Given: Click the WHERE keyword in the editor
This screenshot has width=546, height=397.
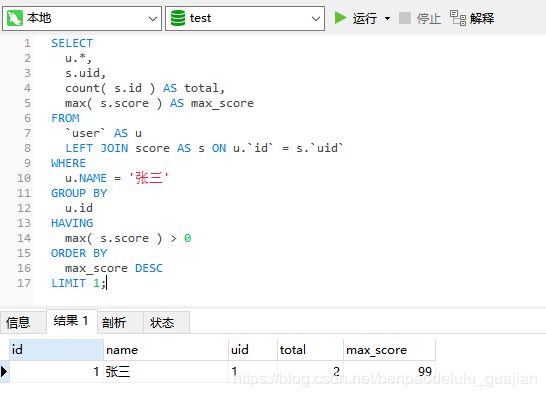Looking at the screenshot, I should 69,163.
